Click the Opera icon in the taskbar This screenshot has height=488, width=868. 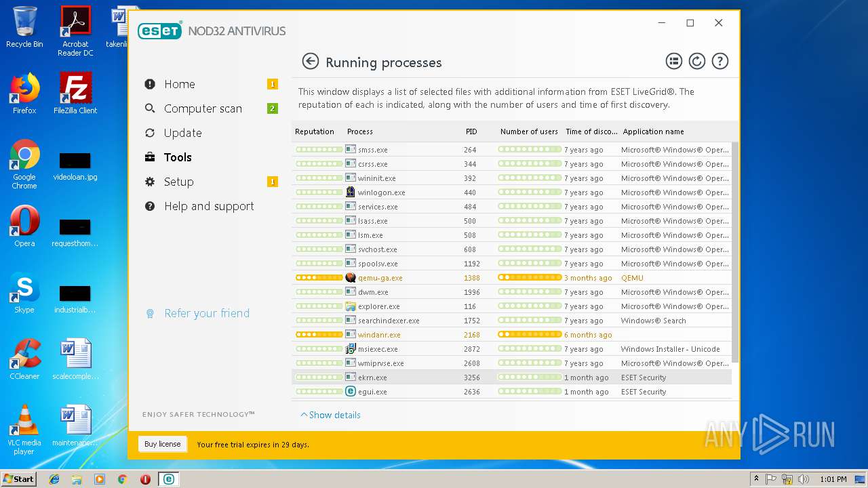(145, 479)
